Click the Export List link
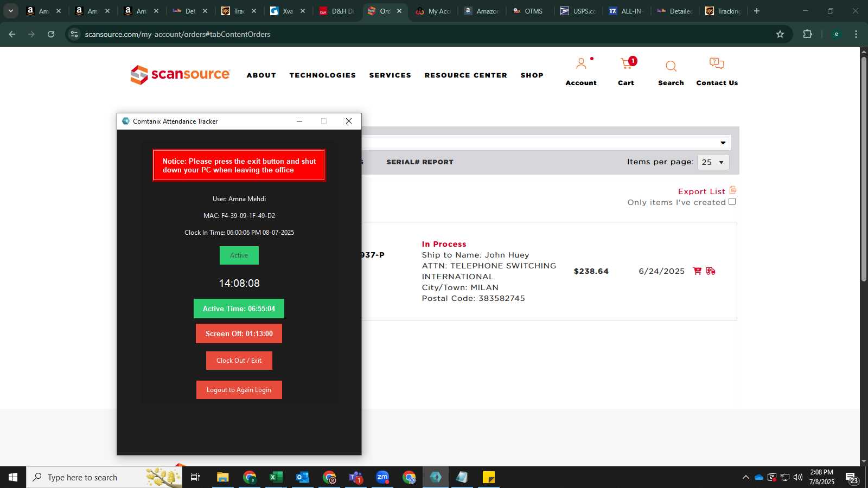 pyautogui.click(x=701, y=191)
